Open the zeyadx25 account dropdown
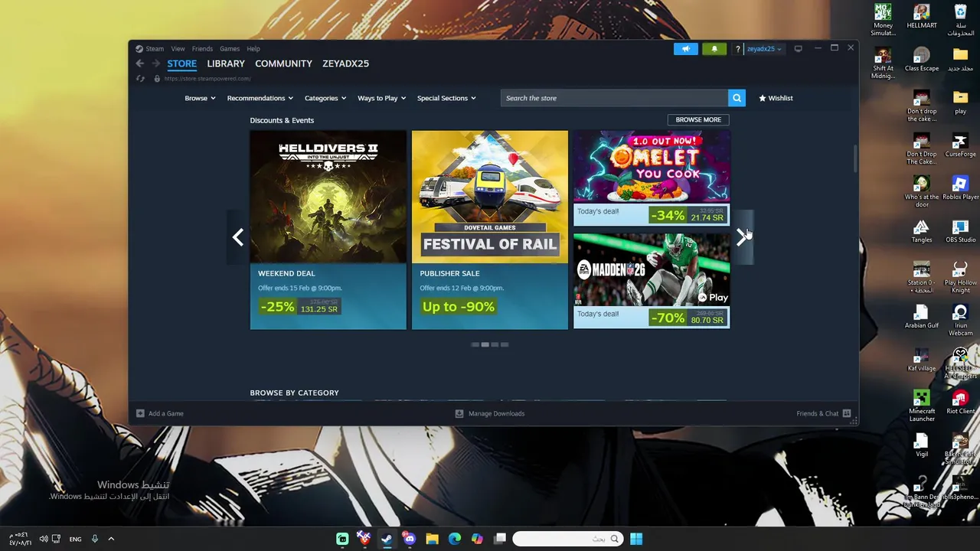This screenshot has height=551, width=980. point(764,49)
